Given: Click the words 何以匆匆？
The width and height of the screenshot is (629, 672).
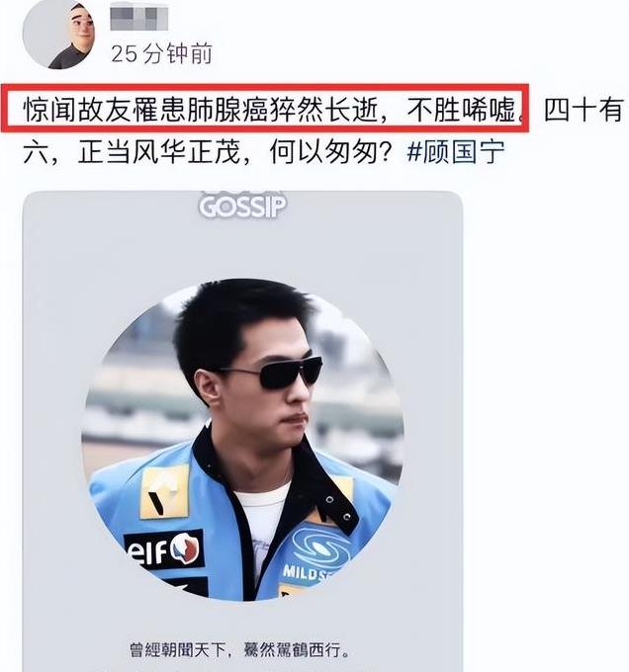Looking at the screenshot, I should (331, 152).
